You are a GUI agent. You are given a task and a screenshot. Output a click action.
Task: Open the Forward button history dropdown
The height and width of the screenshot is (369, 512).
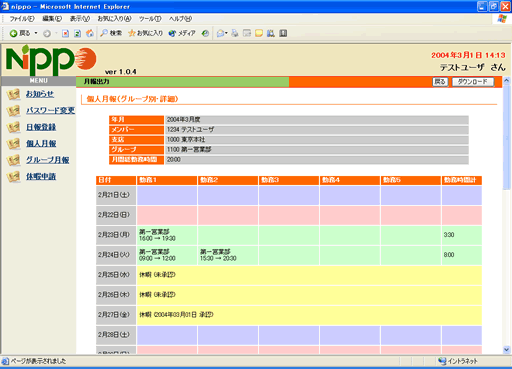tap(56, 33)
